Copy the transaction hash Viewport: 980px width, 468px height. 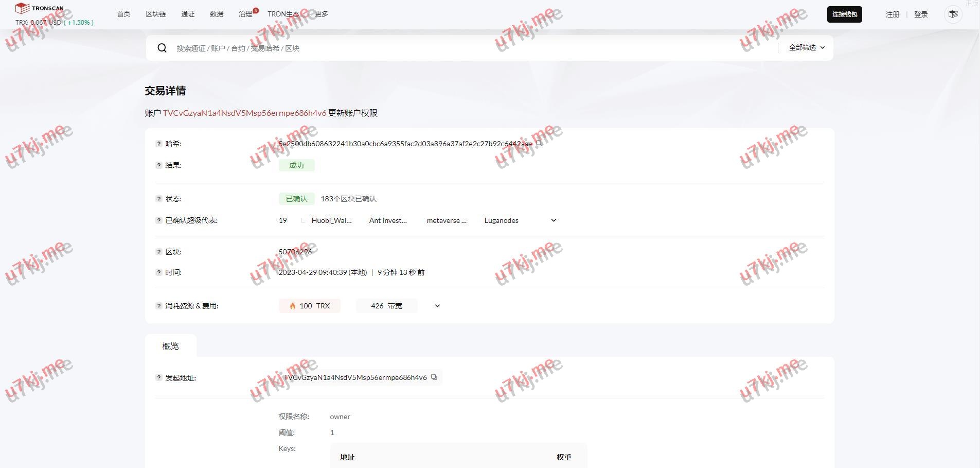point(539,144)
